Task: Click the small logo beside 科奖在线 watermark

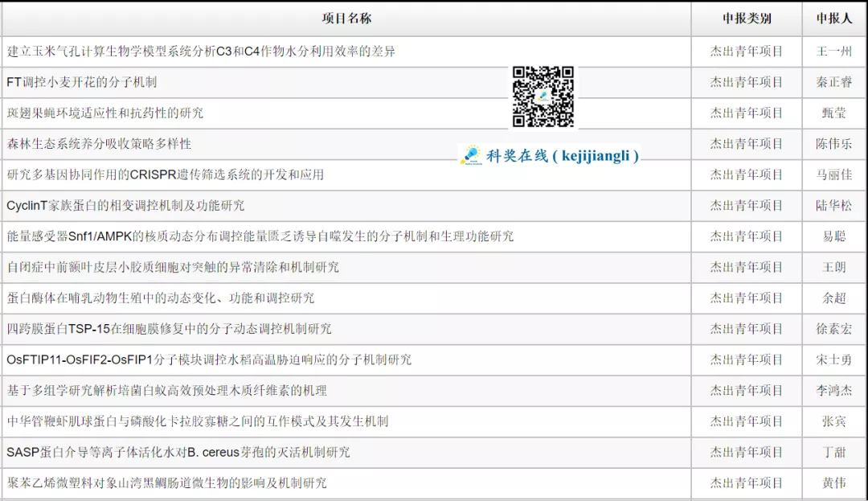Action: (470, 155)
